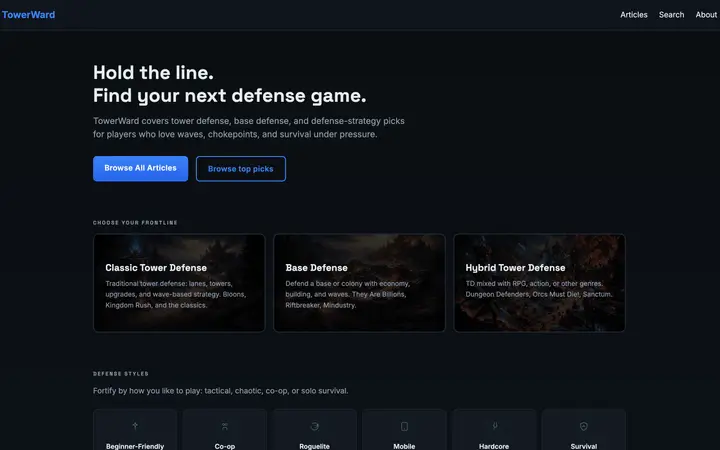Click the Beginner-Friendly label text
Viewport: 720px width, 450px height.
pyautogui.click(x=135, y=446)
